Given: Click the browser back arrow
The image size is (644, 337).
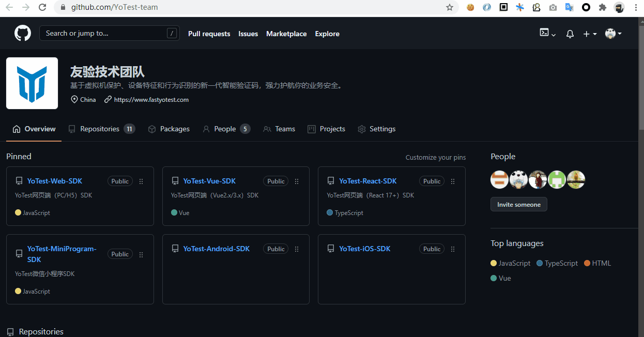Looking at the screenshot, I should [x=9, y=7].
